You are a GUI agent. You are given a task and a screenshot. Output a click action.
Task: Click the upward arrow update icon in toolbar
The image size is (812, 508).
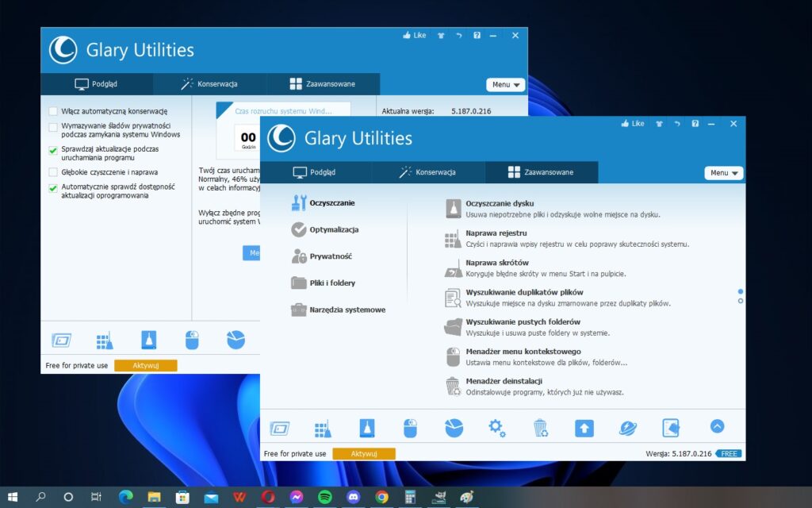click(x=584, y=428)
